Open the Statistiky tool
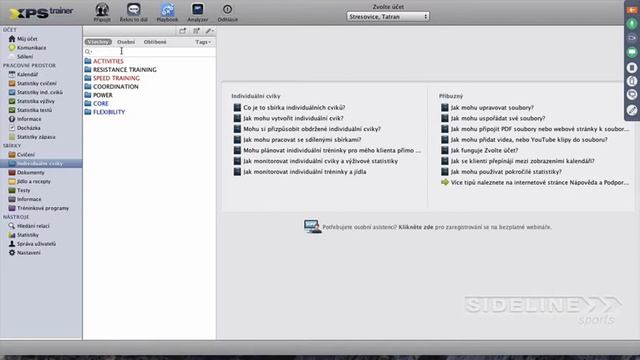This screenshot has width=640, height=360. (x=24, y=235)
